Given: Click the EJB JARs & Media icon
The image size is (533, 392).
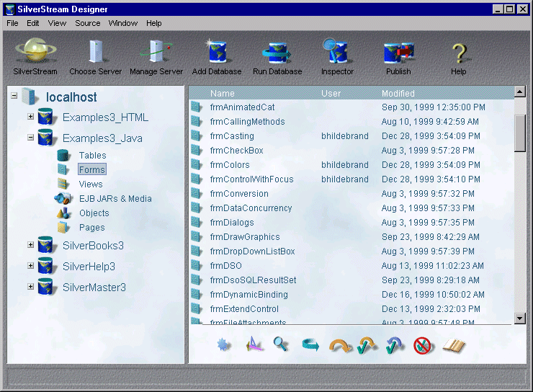Looking at the screenshot, I should [63, 198].
